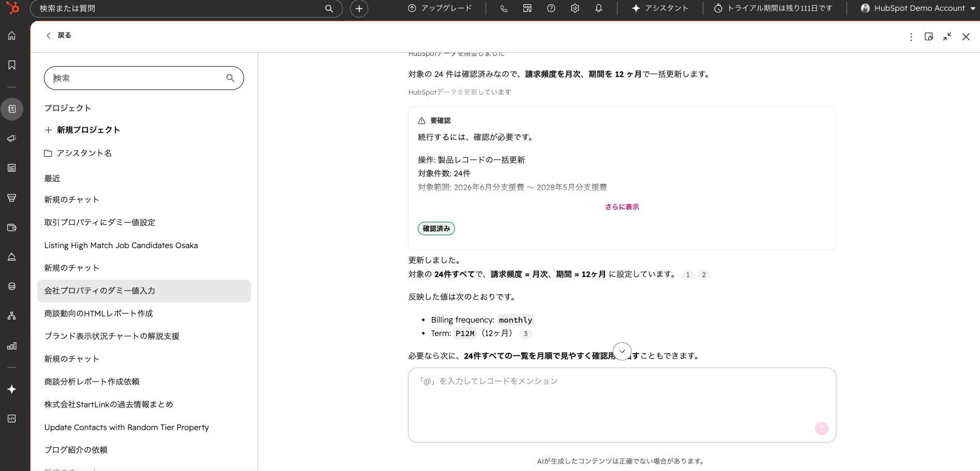Image resolution: width=980 pixels, height=471 pixels.
Task: Create 新規プロジェクト
Action: pos(82,130)
